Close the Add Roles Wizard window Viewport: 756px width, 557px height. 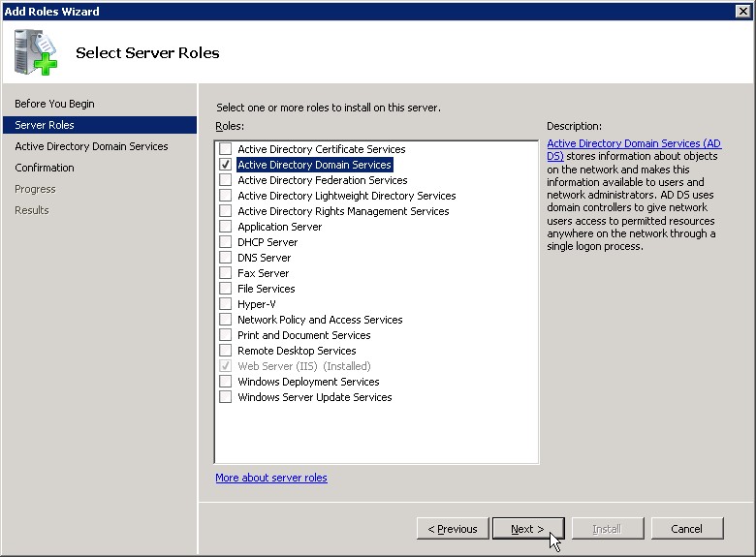743,11
